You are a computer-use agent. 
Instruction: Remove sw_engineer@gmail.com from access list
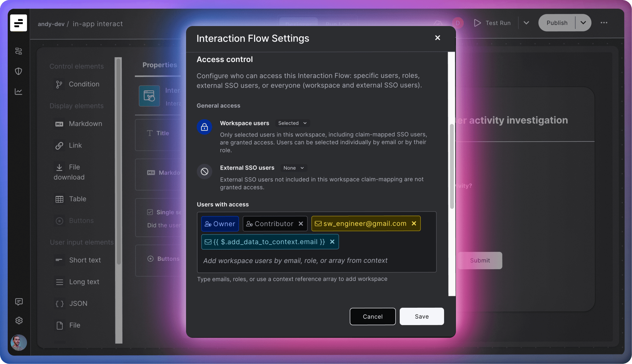click(414, 223)
